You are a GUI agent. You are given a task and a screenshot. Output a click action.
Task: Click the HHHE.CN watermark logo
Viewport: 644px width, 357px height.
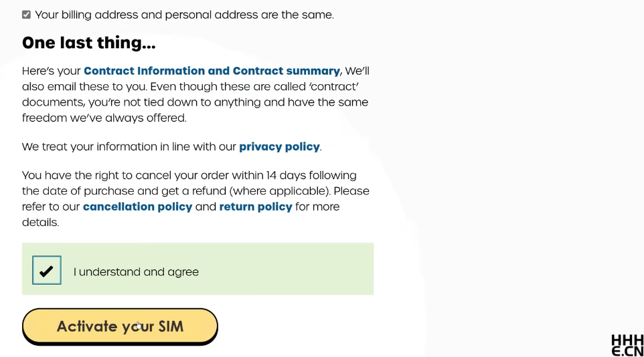tap(627, 345)
